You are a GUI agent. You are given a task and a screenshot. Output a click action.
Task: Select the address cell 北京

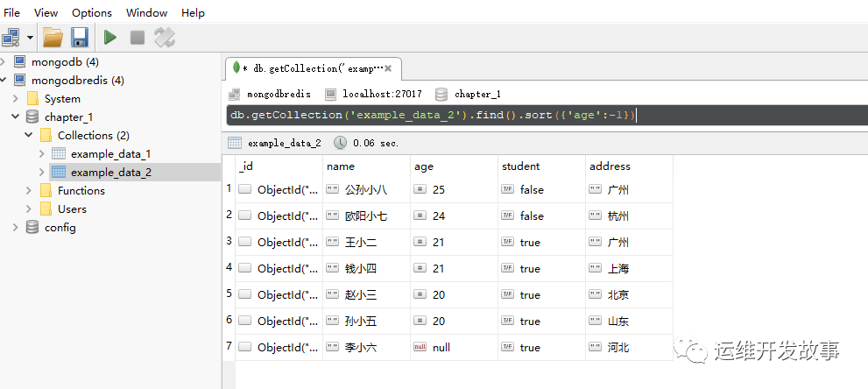point(630,295)
